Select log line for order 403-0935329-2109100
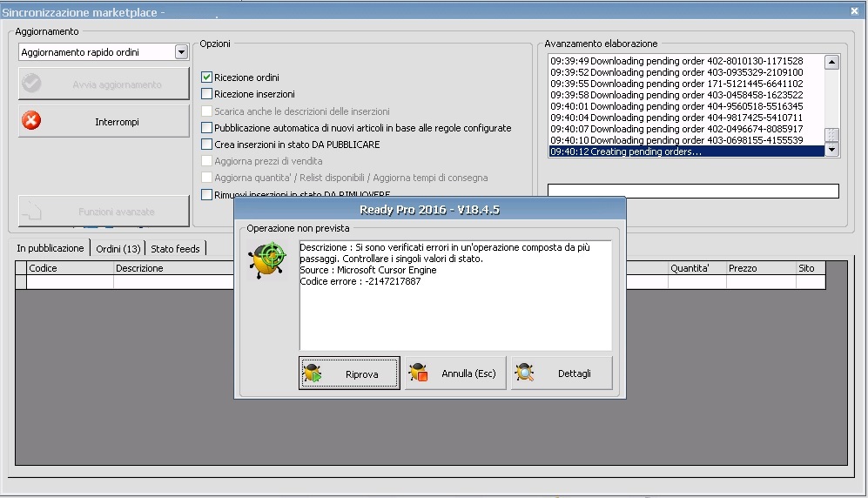The width and height of the screenshot is (868, 498). [686, 72]
